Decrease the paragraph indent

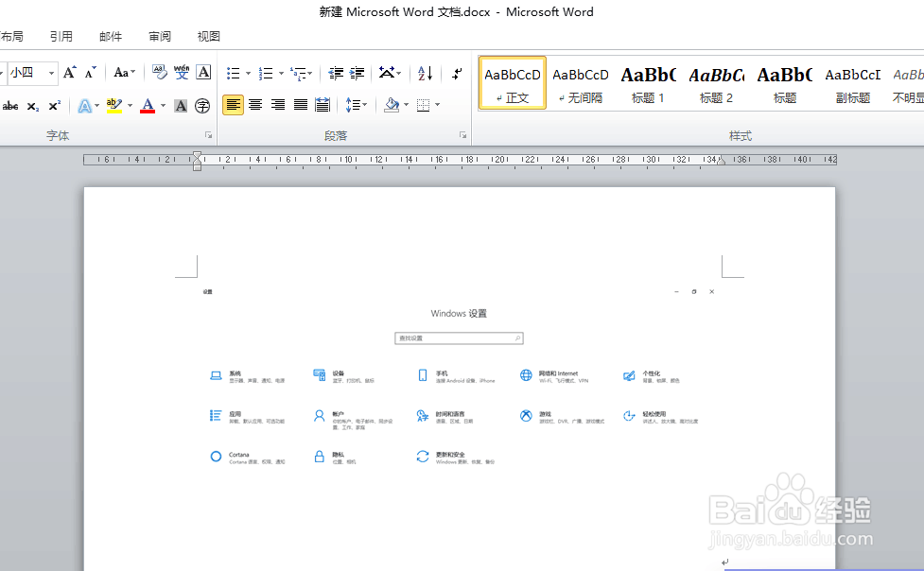[x=336, y=73]
